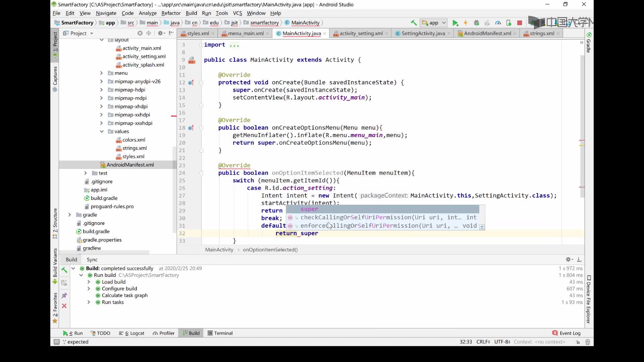
Task: Expand the menu folder in project tree
Action: click(x=101, y=73)
